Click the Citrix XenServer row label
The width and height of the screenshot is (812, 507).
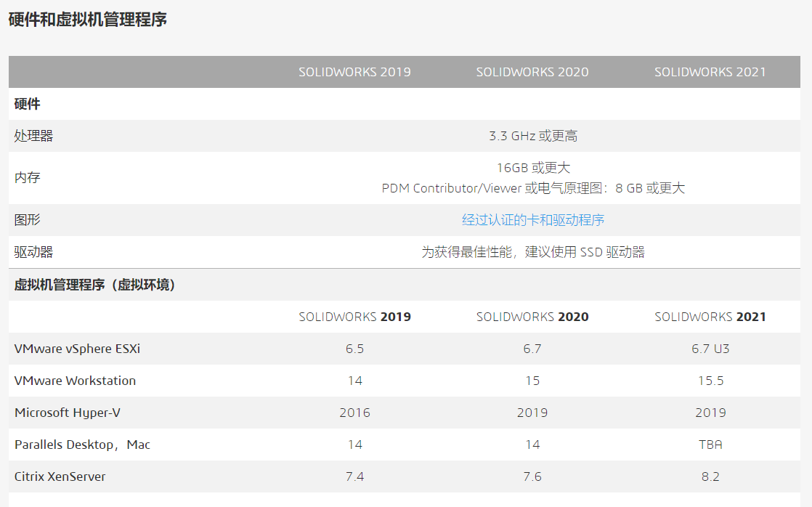pos(60,476)
